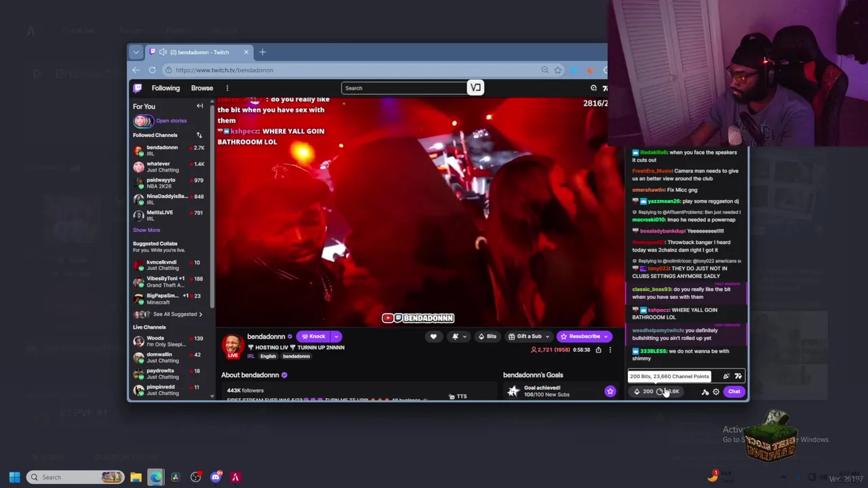Image resolution: width=868 pixels, height=488 pixels.
Task: Open the Gift a Sub dropdown
Action: (x=528, y=336)
